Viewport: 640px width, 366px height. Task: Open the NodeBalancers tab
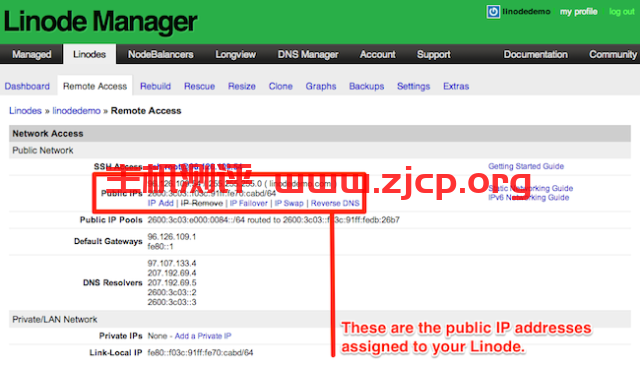click(x=160, y=54)
